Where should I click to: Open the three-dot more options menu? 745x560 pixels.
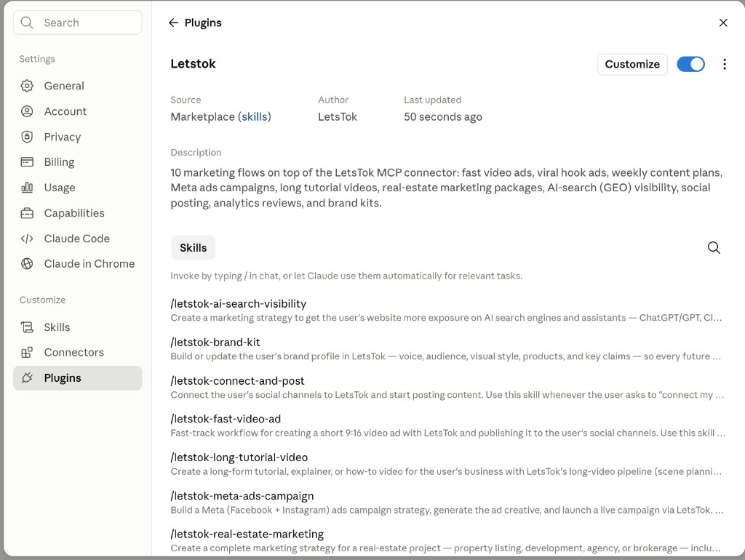(724, 64)
